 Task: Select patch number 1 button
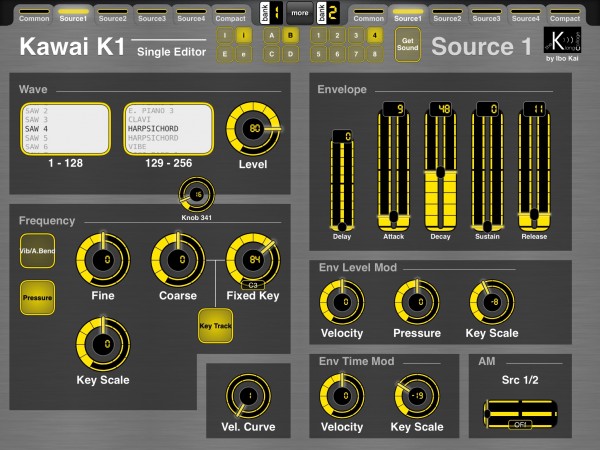[318, 36]
